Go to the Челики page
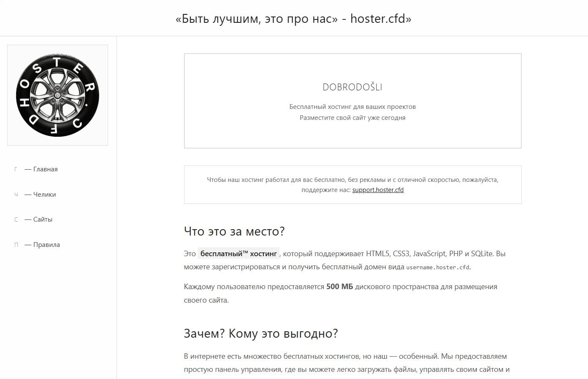The height and width of the screenshot is (379, 588). pos(44,195)
